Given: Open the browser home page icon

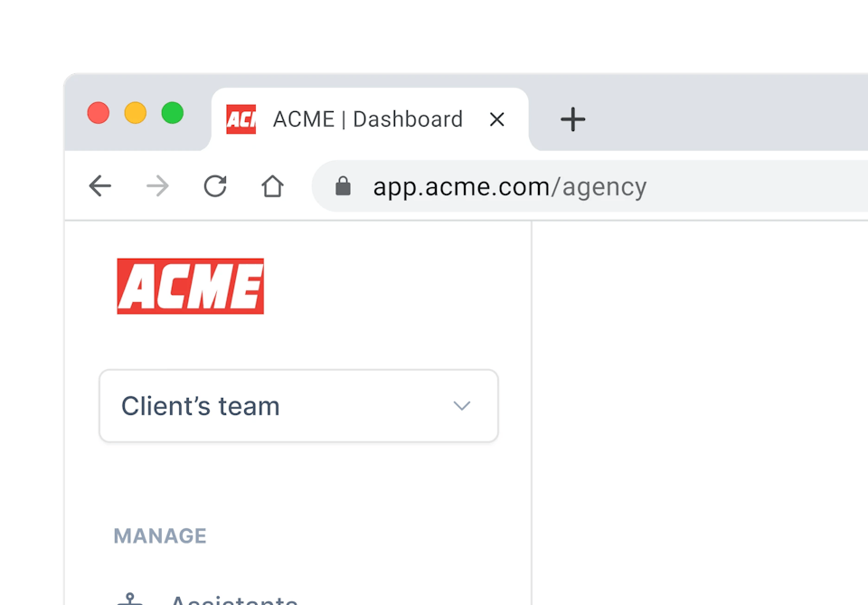Looking at the screenshot, I should pos(272,186).
